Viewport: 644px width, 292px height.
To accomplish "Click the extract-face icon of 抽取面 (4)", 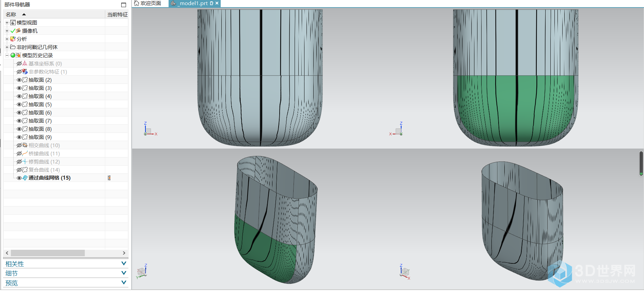I will tap(25, 96).
